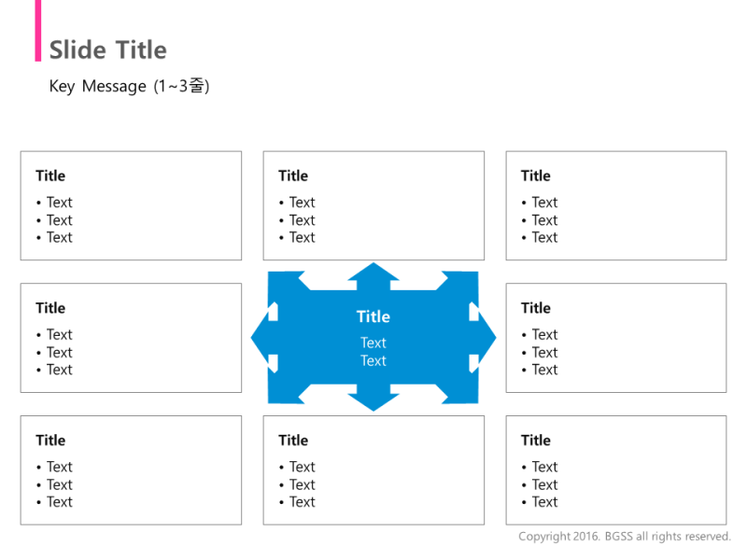Click the white Title in the blue shape
The image size is (747, 560).
(x=373, y=316)
